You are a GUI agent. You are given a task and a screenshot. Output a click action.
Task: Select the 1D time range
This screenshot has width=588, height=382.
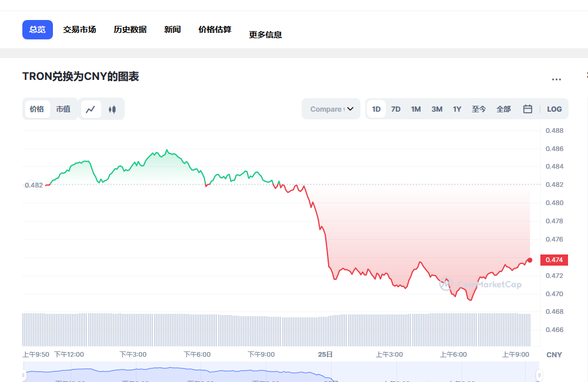376,109
